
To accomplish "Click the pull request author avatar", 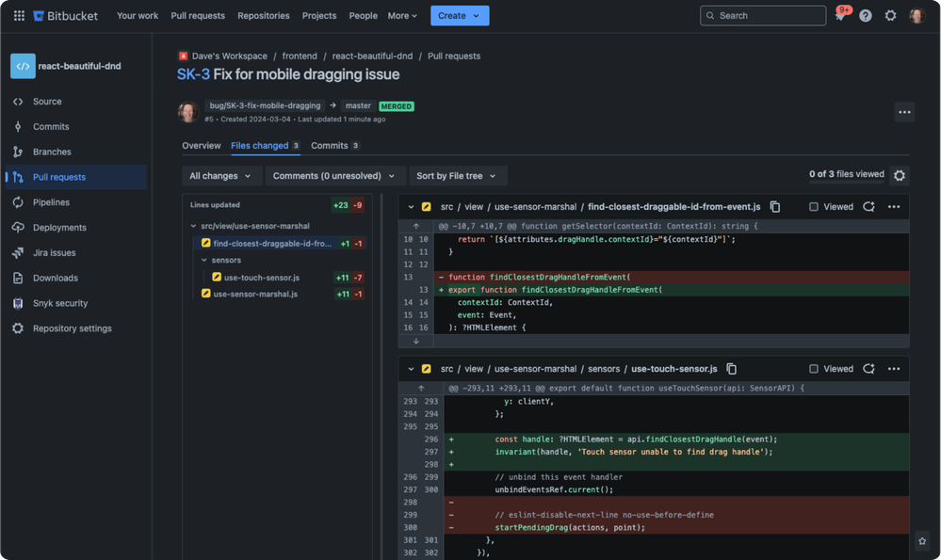I will [x=187, y=111].
